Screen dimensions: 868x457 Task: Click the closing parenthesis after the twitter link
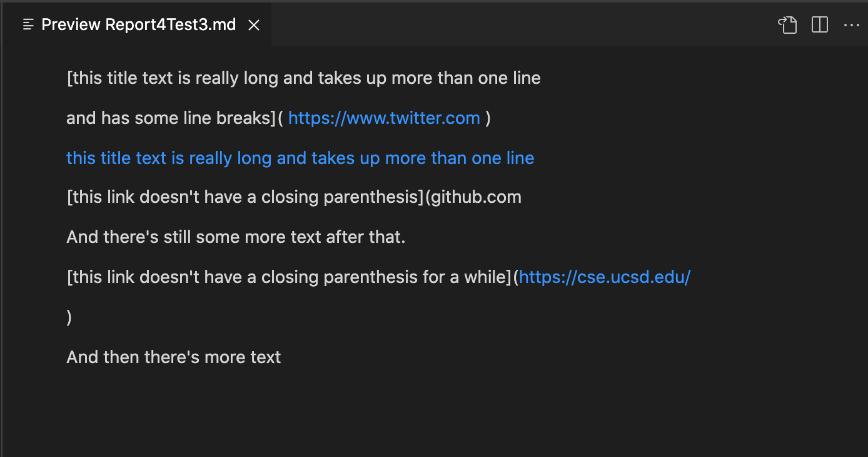click(x=488, y=118)
